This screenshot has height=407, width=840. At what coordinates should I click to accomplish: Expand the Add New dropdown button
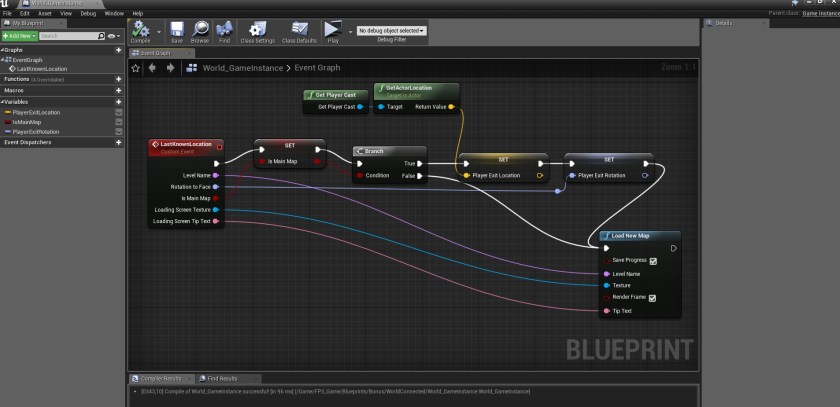(x=19, y=36)
